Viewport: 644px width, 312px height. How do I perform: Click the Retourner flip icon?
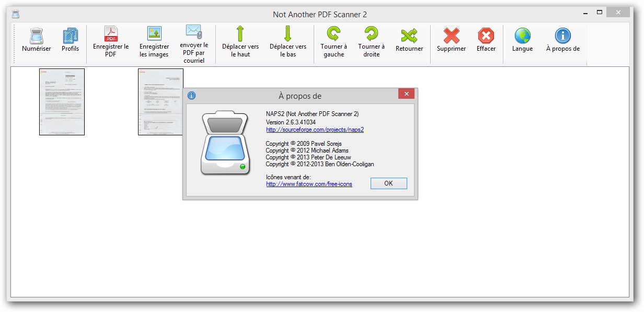point(409,36)
